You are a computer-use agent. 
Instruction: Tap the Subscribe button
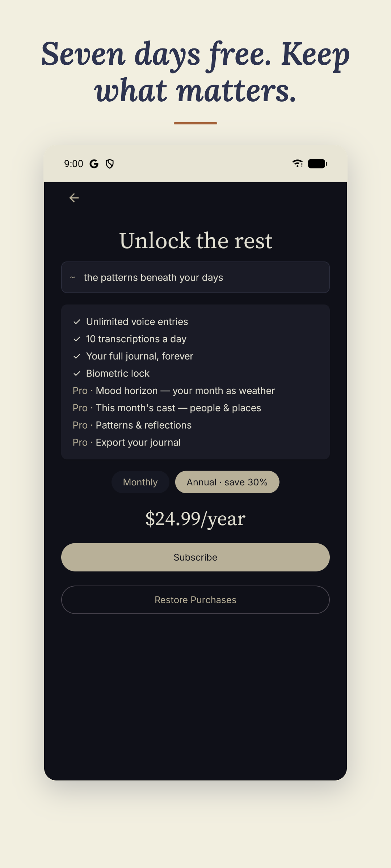[195, 557]
